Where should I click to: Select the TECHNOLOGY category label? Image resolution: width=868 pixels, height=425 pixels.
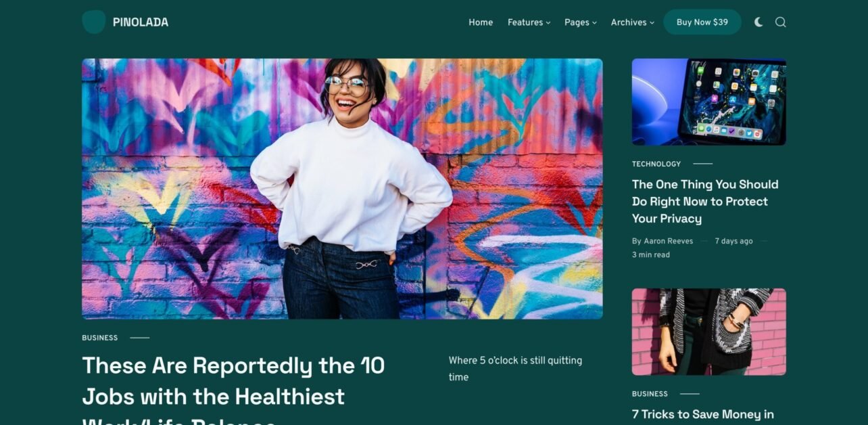click(656, 164)
